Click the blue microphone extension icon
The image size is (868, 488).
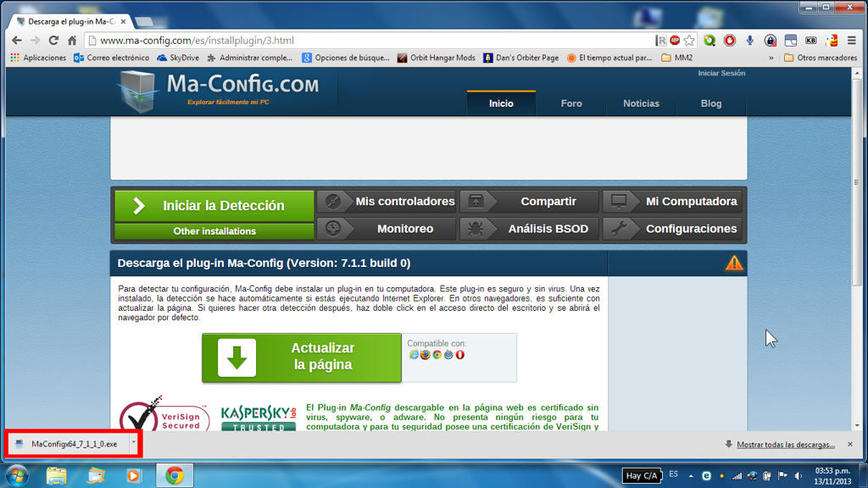click(x=750, y=41)
